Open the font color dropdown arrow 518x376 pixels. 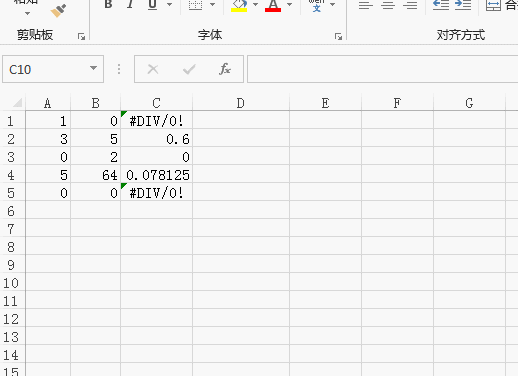[289, 4]
